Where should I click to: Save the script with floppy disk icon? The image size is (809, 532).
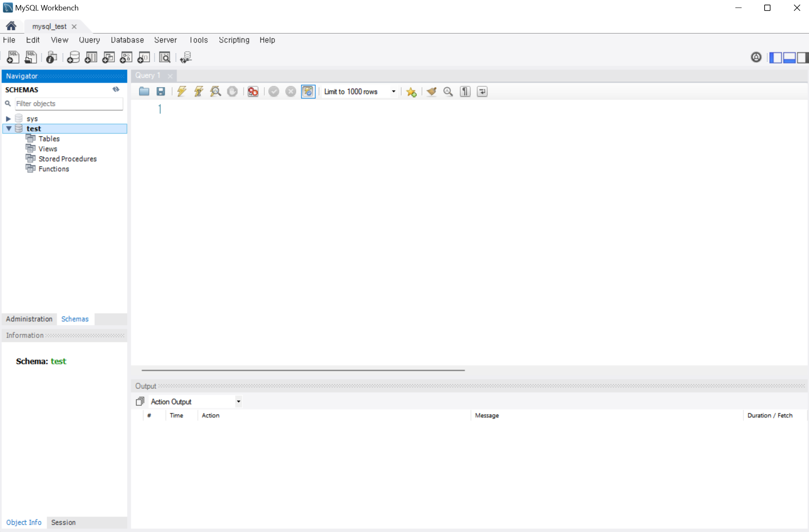click(x=161, y=91)
